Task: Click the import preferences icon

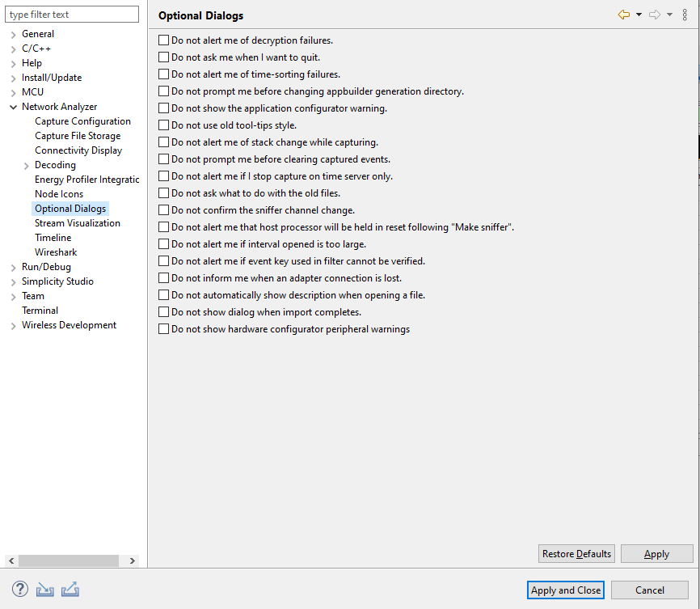Action: tap(44, 589)
